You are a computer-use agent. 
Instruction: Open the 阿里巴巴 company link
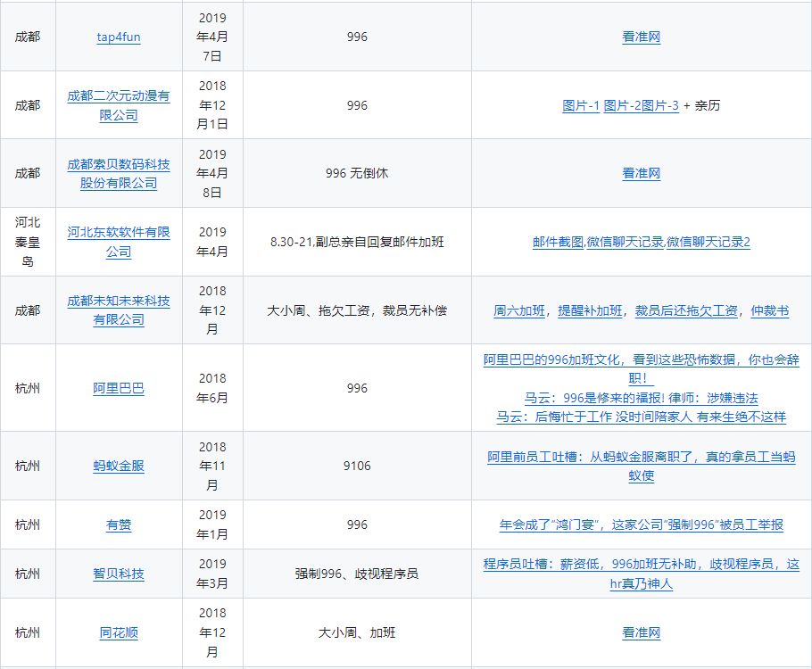click(119, 388)
